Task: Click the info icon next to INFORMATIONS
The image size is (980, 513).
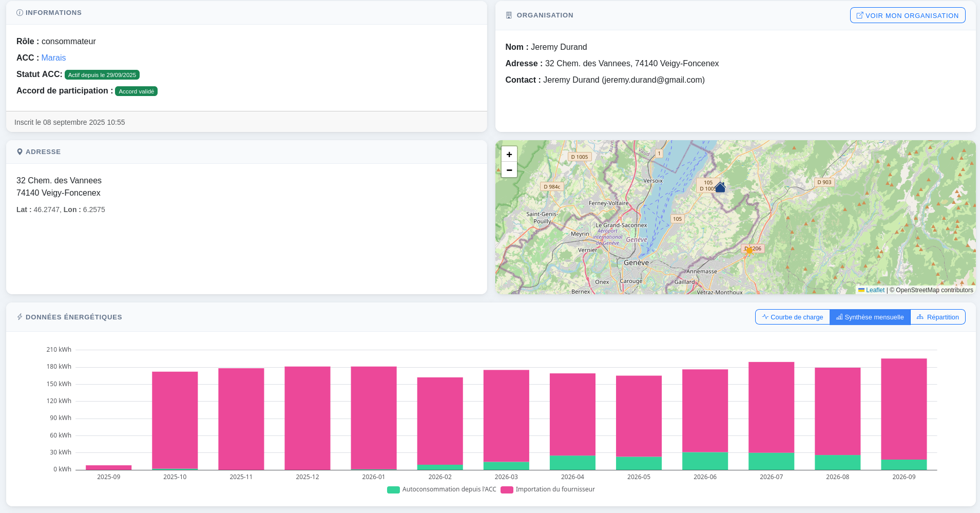Action: tap(20, 13)
